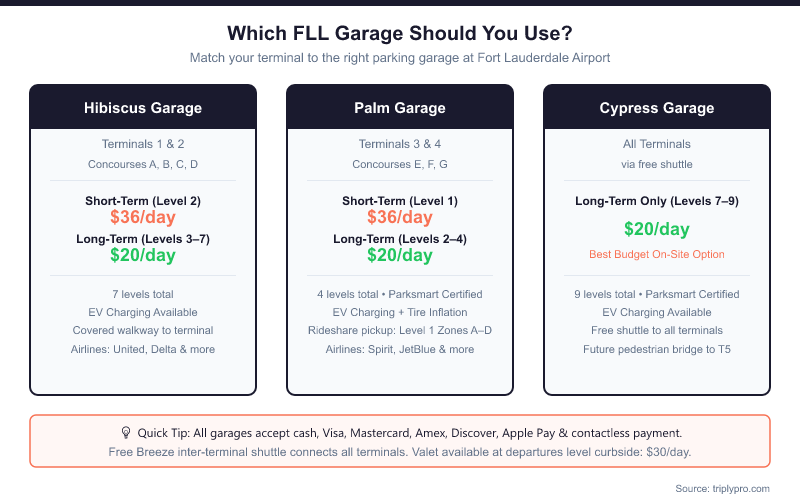Click Hibiscus Long-Term $20/day price
Viewport: 800px width, 500px height.
tap(143, 255)
